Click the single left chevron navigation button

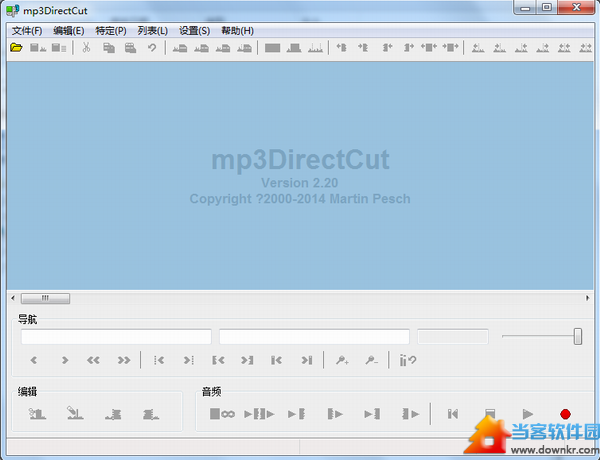click(x=34, y=360)
